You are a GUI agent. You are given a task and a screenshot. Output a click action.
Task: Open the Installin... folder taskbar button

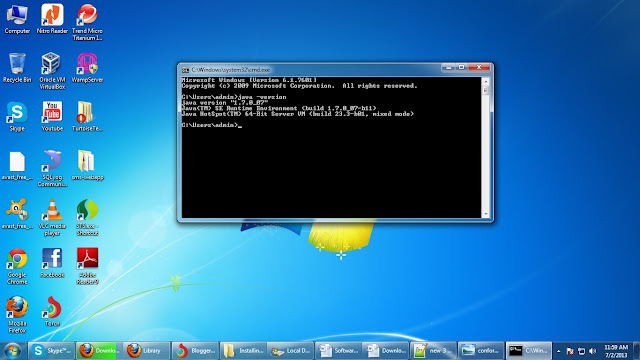coord(243,351)
